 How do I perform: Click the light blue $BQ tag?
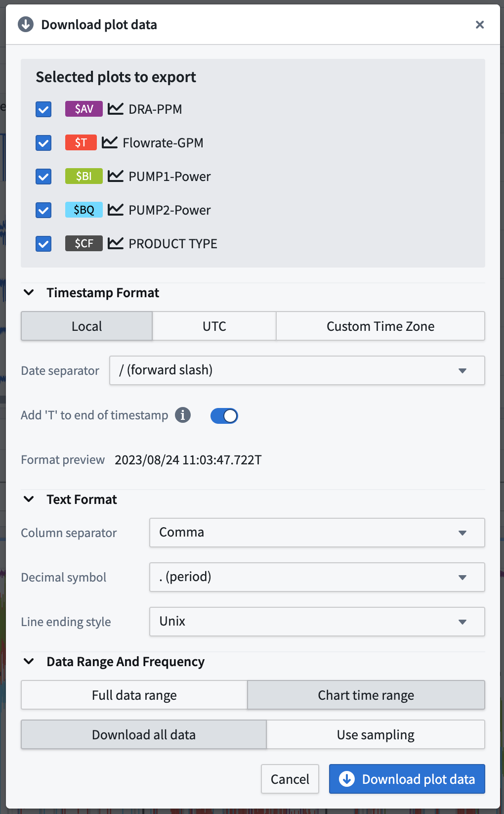pyautogui.click(x=84, y=210)
